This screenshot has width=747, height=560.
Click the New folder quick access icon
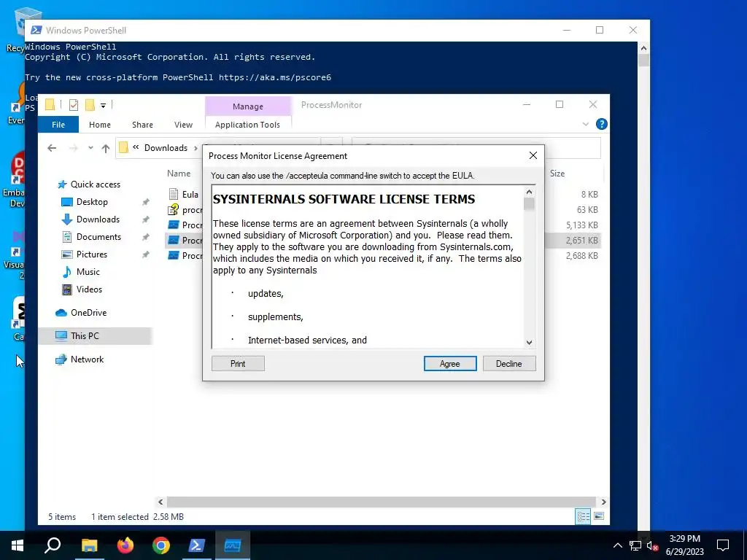point(90,104)
